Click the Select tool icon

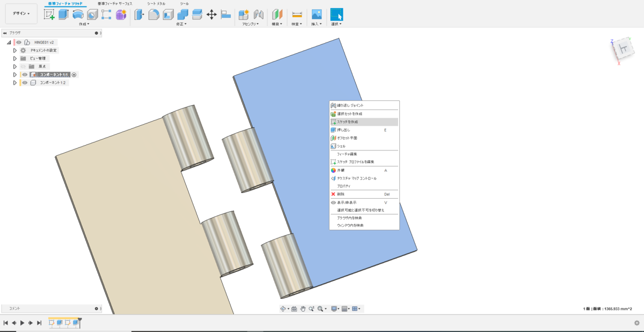coord(336,15)
